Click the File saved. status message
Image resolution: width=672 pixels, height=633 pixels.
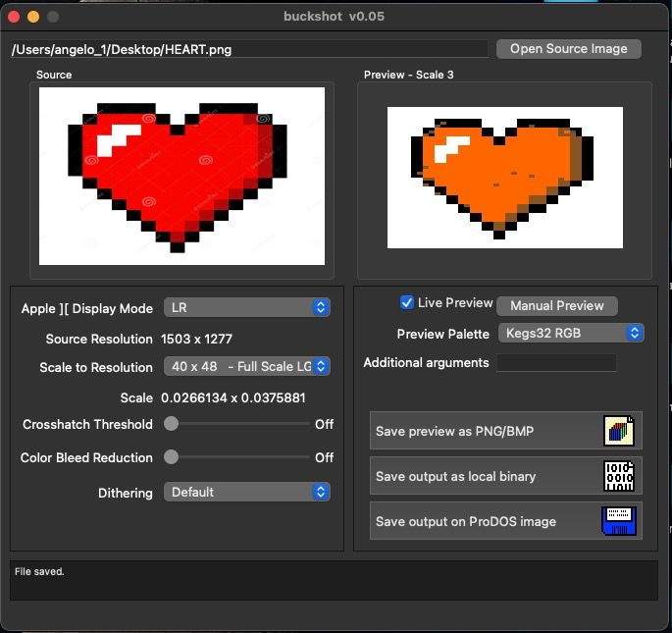(x=39, y=572)
